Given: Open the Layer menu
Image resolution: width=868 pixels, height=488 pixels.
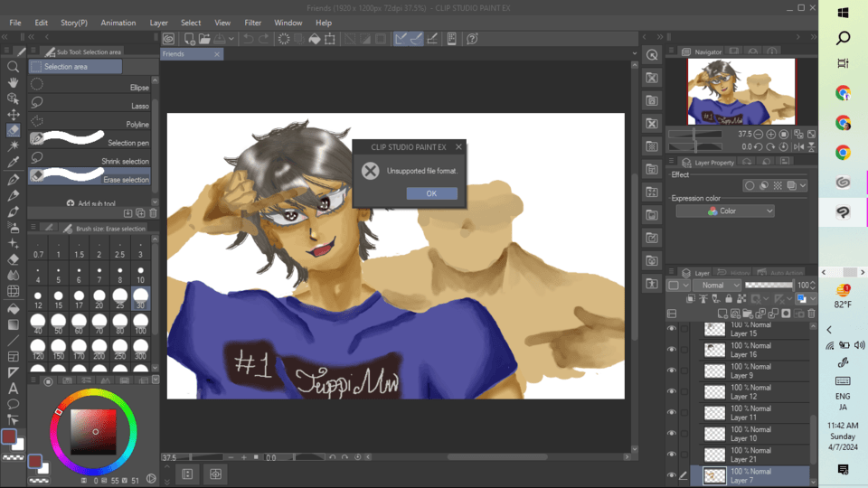Looking at the screenshot, I should tap(158, 23).
